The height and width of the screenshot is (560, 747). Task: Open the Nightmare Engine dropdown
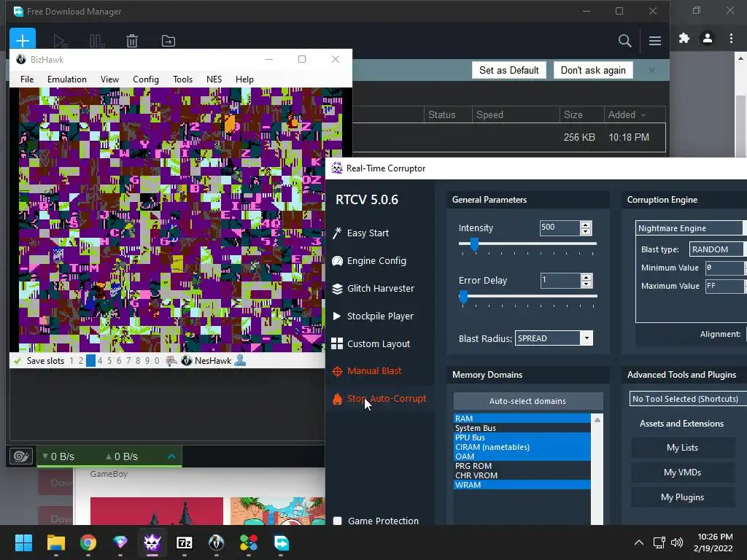click(x=690, y=228)
